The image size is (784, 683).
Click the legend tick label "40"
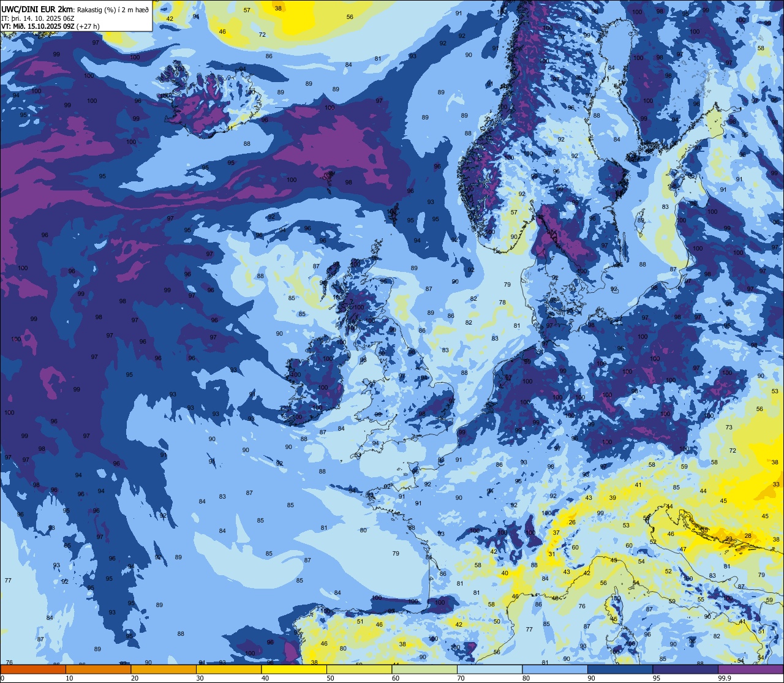[265, 678]
